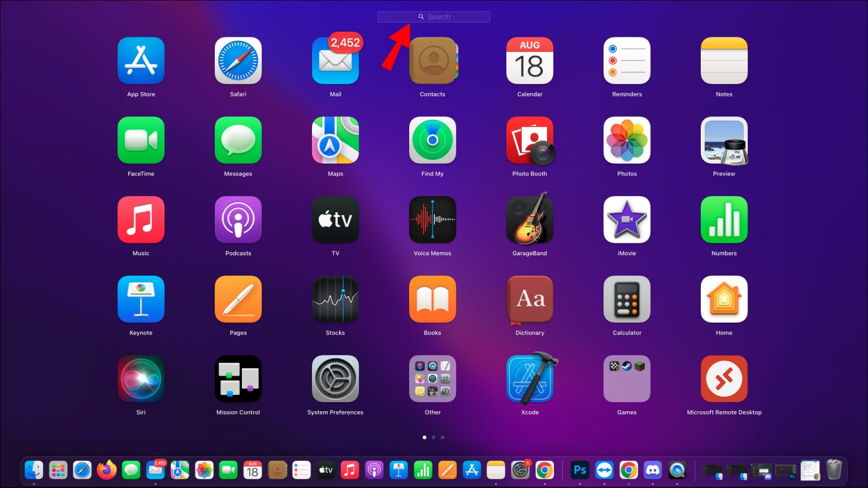The width and height of the screenshot is (868, 488).
Task: Launch Xcode from Launchpad
Action: pyautogui.click(x=530, y=378)
